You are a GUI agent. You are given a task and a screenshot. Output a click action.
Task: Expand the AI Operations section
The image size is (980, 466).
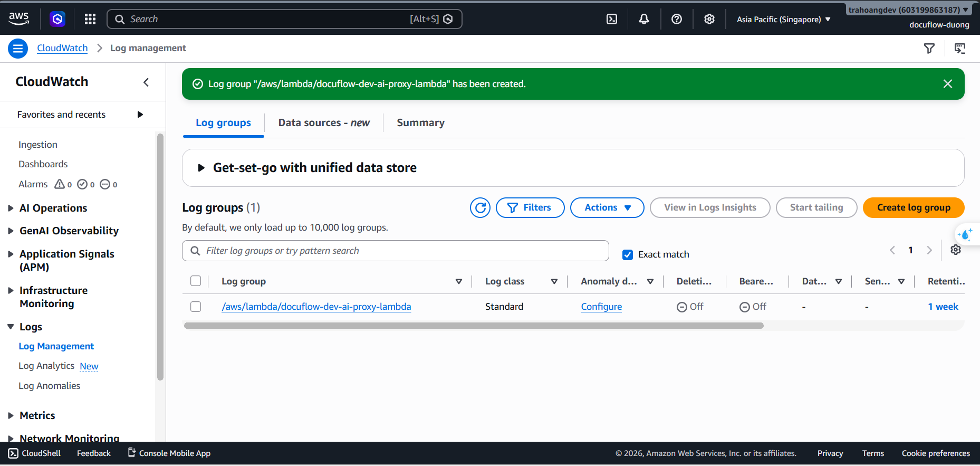(11, 208)
